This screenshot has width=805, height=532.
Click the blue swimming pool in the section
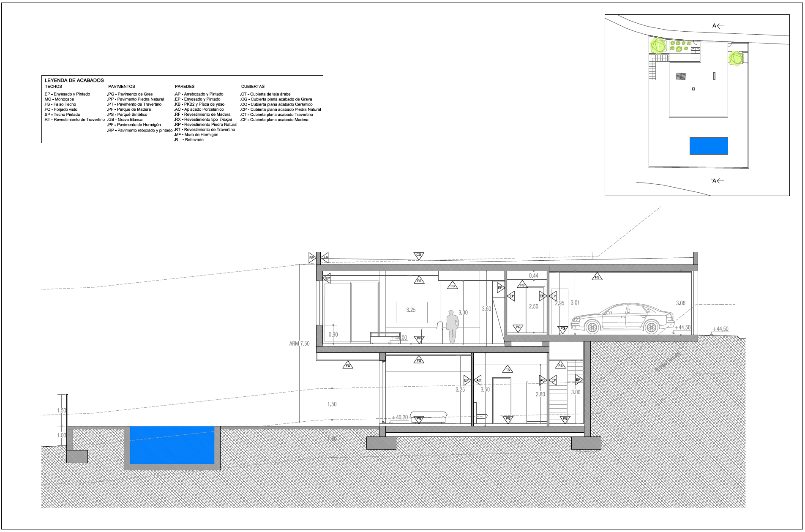[x=172, y=445]
